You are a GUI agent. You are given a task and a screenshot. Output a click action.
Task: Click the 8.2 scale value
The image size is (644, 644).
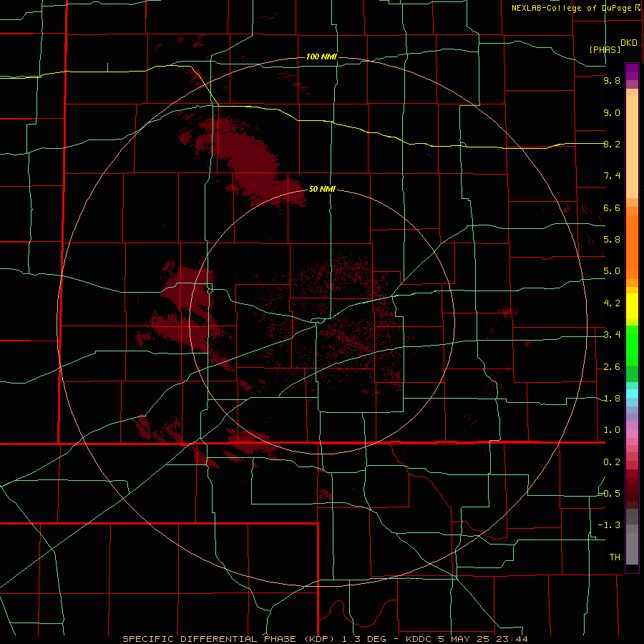[x=612, y=144]
